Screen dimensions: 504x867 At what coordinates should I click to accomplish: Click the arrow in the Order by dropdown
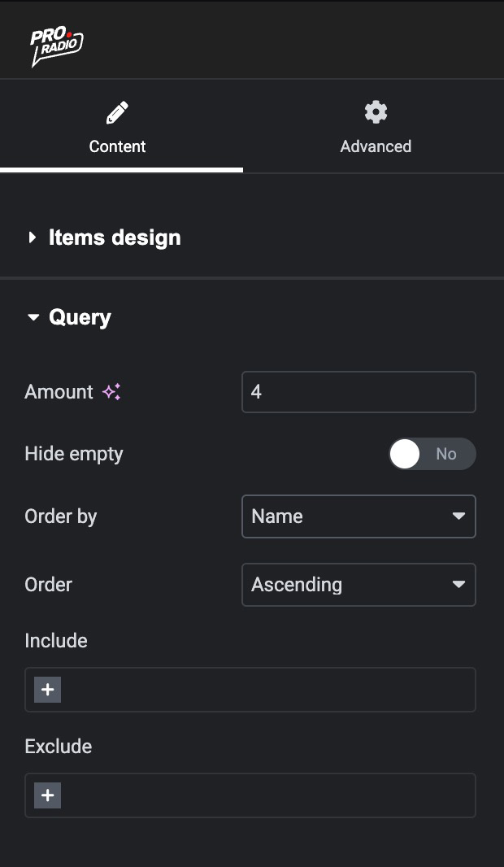(458, 516)
